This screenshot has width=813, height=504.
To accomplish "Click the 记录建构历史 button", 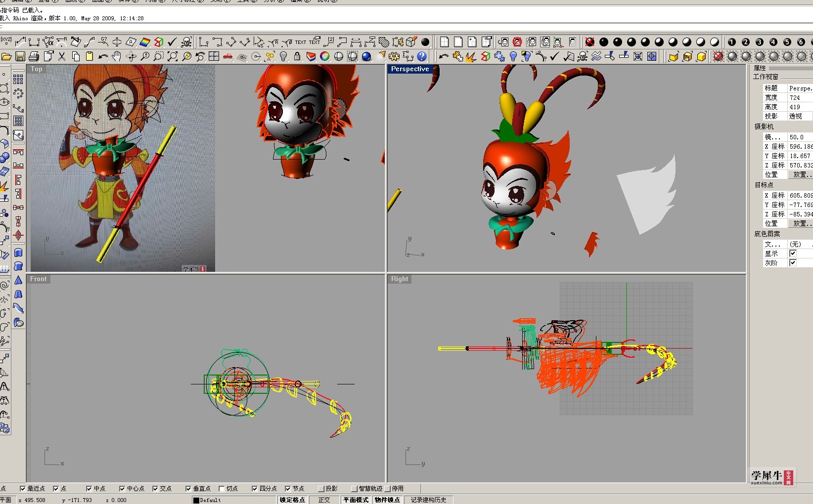I will click(x=428, y=500).
